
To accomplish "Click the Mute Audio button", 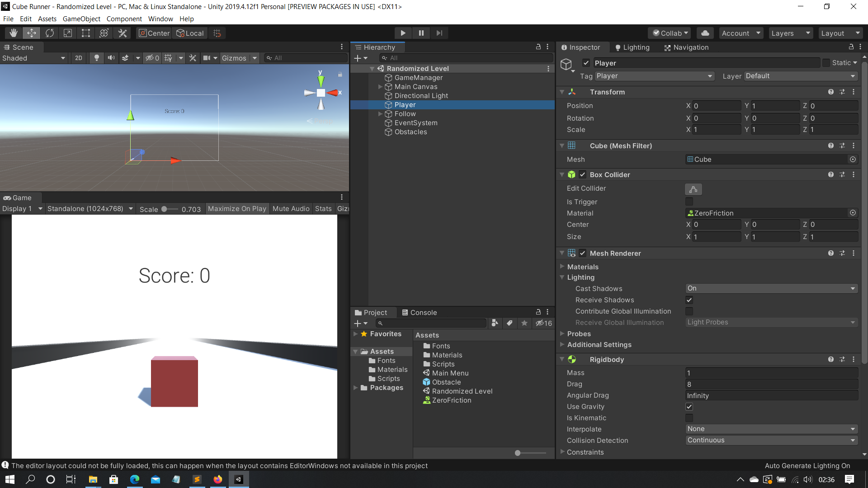I will pyautogui.click(x=291, y=209).
